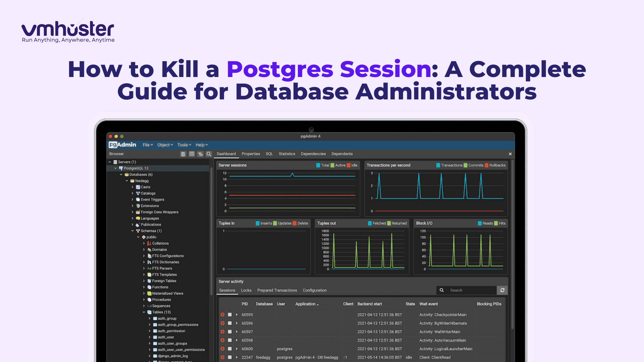Collapse the public schema node
This screenshot has width=644, height=362.
click(x=138, y=237)
